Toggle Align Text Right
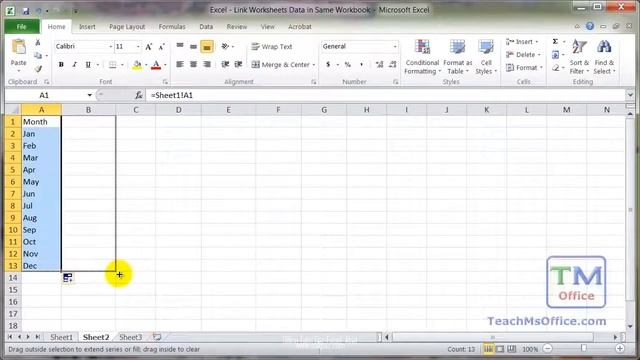Screen dimensions: 640x360 [x=207, y=64]
